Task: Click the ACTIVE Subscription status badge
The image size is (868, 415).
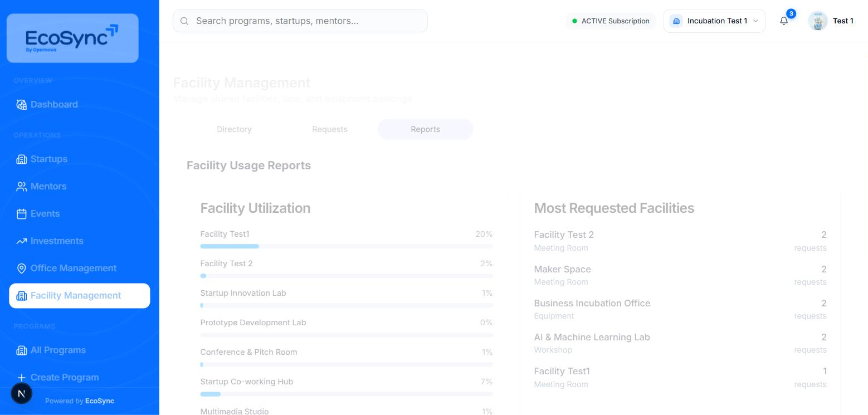Action: pos(611,21)
